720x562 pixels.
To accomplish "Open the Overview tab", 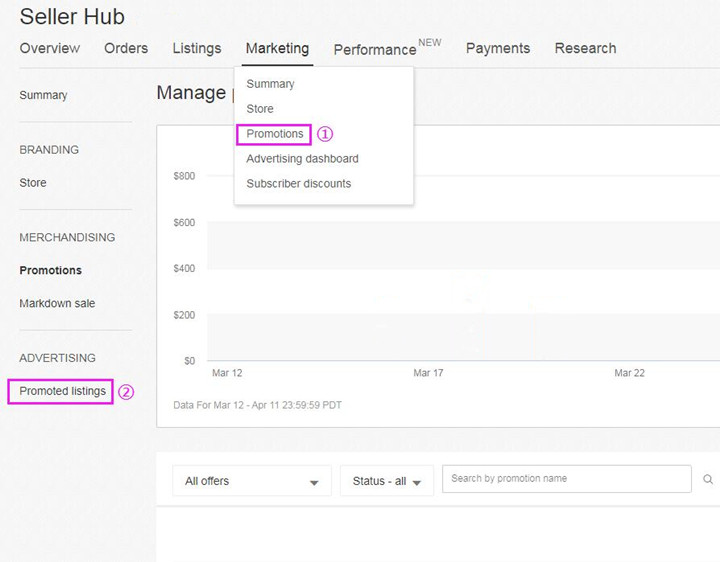I will tap(50, 48).
